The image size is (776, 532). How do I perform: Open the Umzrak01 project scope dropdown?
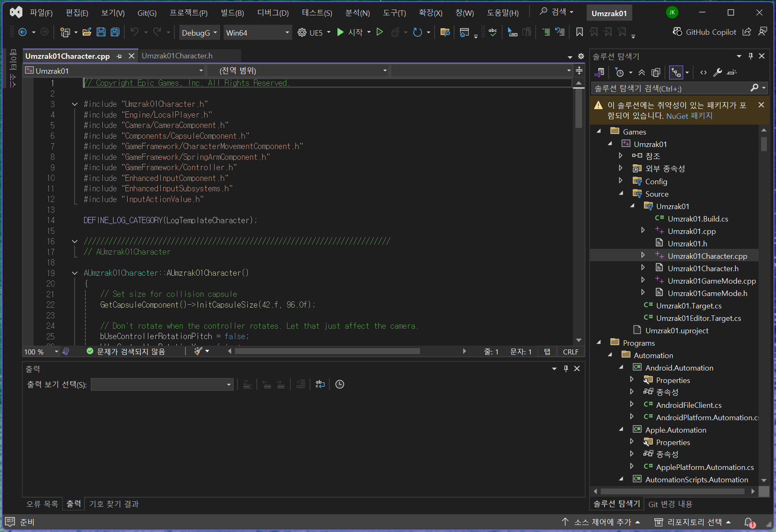114,71
